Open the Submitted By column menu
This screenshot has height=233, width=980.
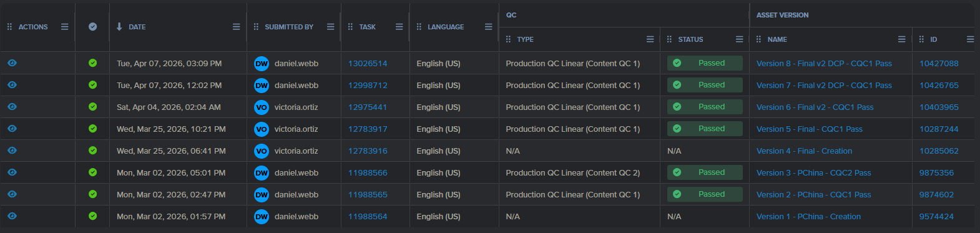330,27
